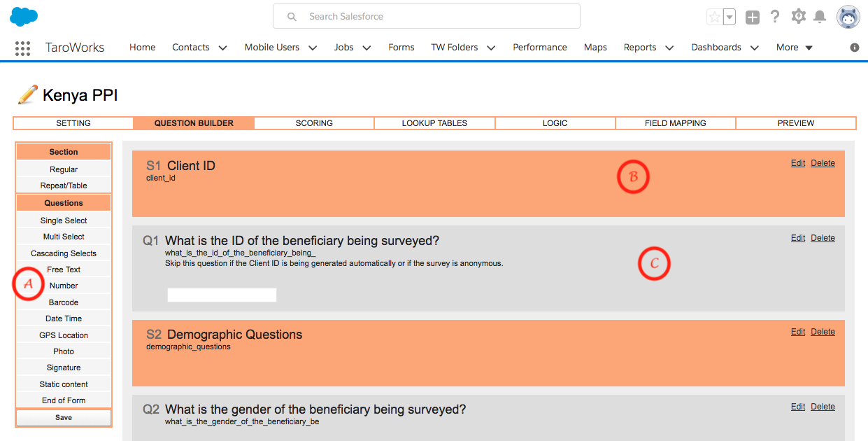Add a Date Time question
The image size is (868, 441).
tap(64, 318)
